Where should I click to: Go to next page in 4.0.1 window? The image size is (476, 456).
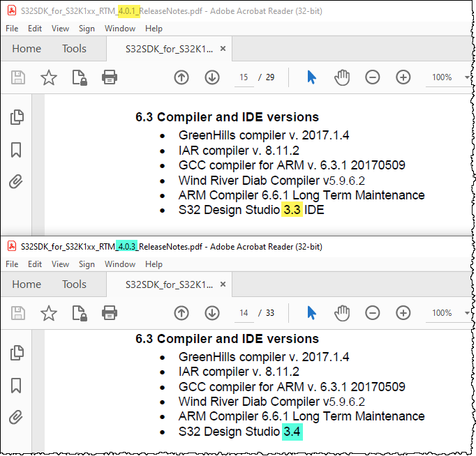pyautogui.click(x=212, y=77)
